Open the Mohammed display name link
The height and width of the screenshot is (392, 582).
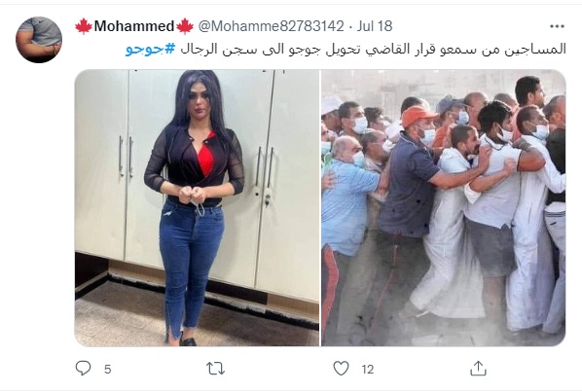(134, 26)
